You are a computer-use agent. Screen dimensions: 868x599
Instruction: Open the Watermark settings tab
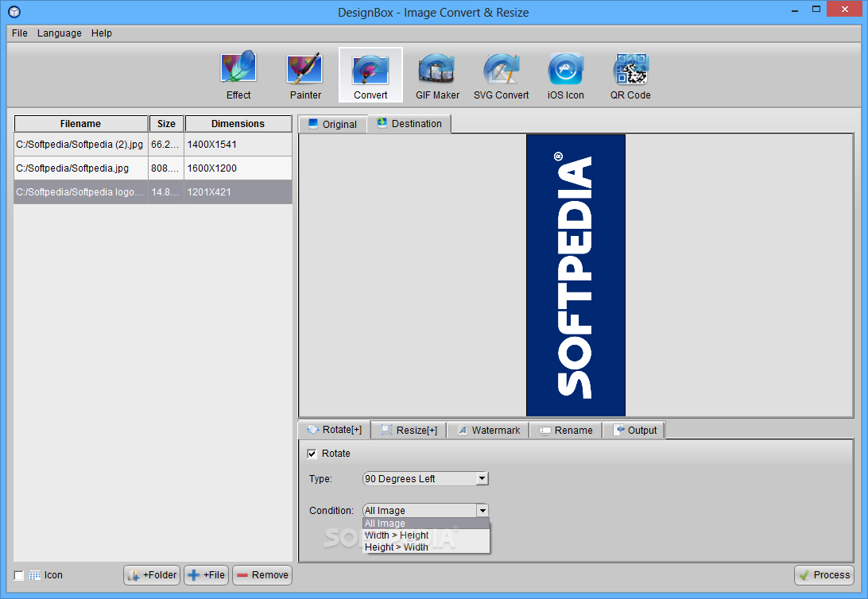488,431
